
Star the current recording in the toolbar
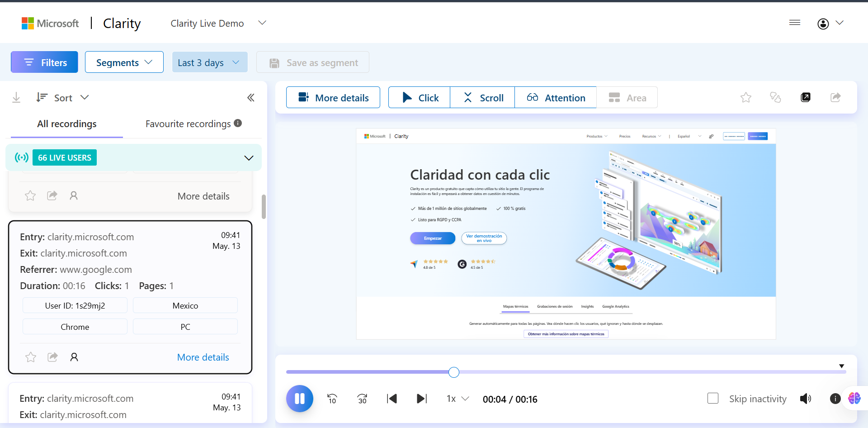[746, 97]
